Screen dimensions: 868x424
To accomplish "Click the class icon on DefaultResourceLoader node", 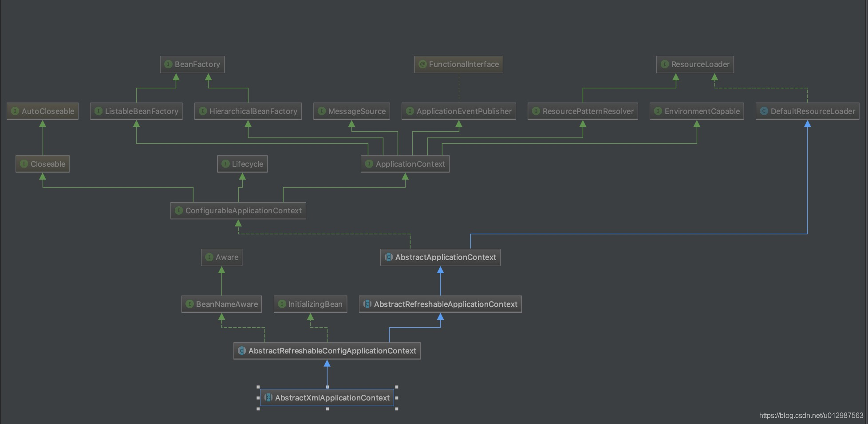I will [764, 111].
